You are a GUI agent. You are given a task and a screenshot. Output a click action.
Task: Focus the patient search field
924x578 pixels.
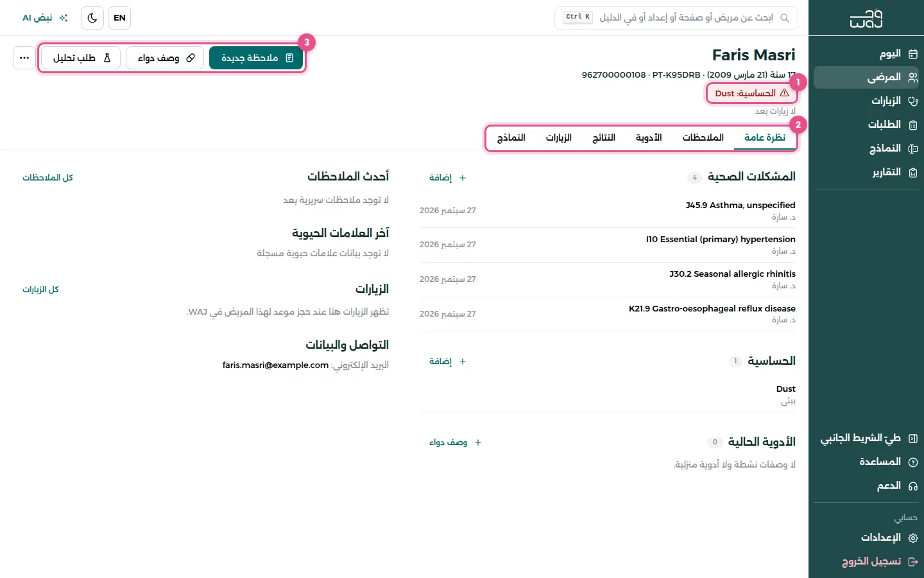(676, 18)
